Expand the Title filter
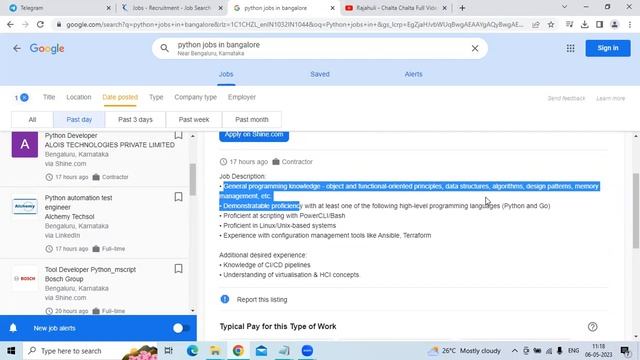 (x=49, y=97)
